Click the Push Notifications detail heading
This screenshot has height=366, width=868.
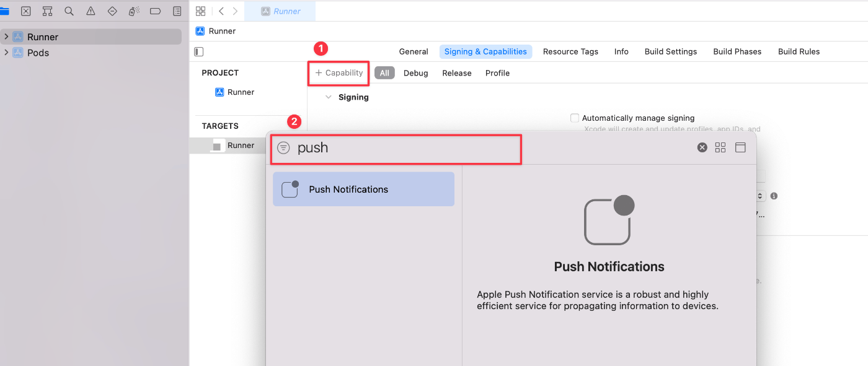609,267
